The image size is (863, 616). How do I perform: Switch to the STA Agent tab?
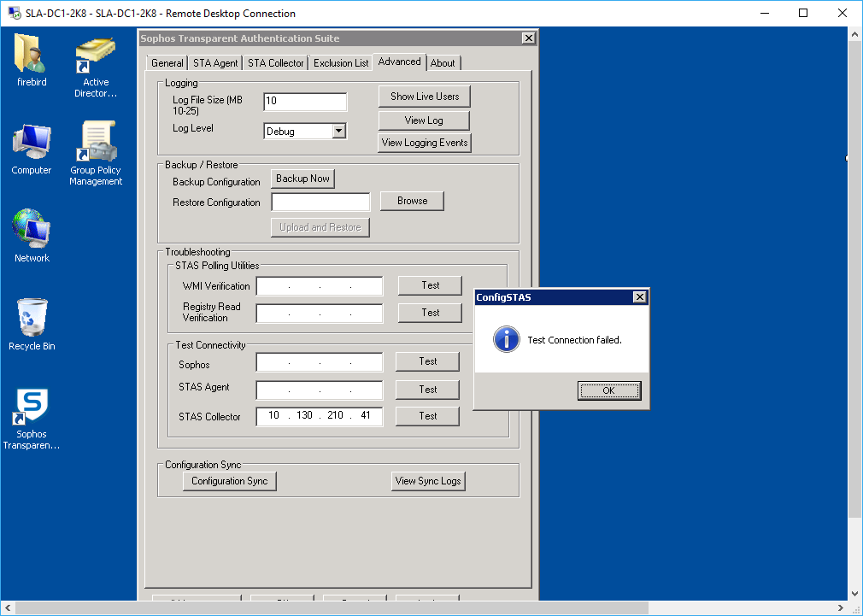click(x=215, y=62)
